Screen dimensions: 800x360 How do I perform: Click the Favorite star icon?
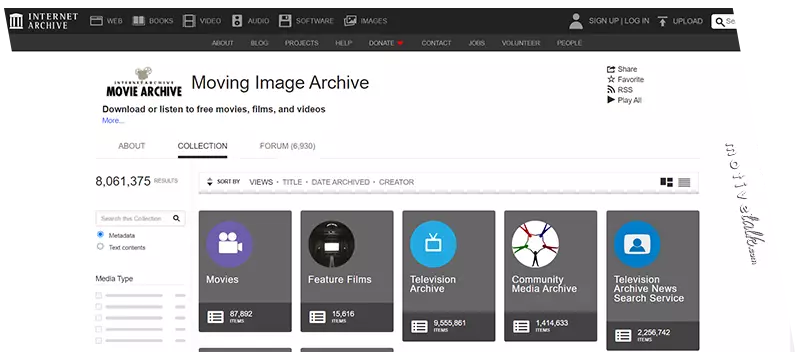611,80
